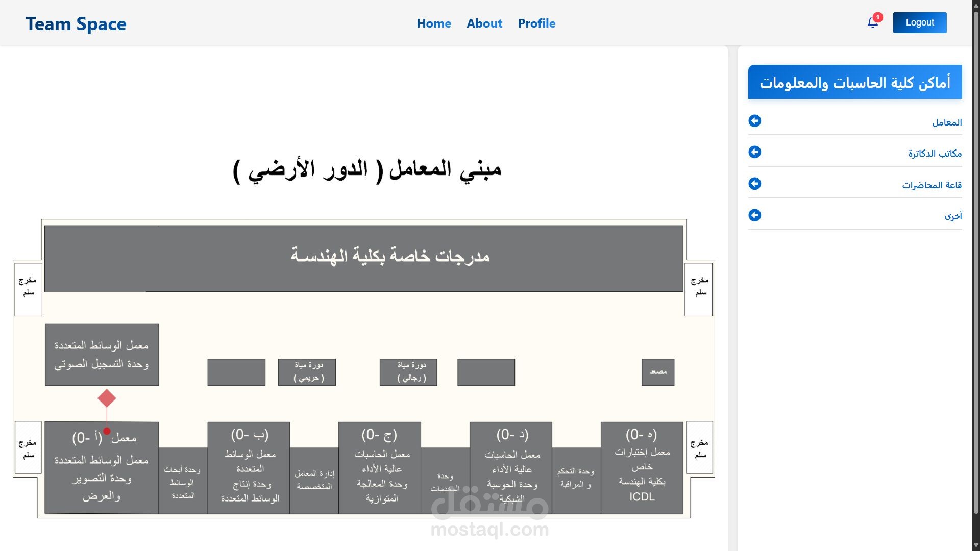The image size is (980, 551).
Task: Click the red diamond map marker
Action: click(x=107, y=398)
